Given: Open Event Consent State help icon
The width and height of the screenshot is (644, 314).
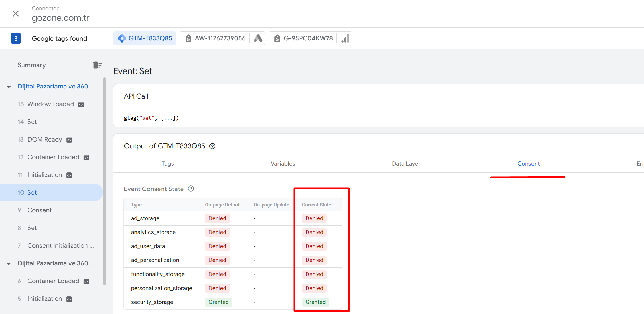Looking at the screenshot, I should [191, 189].
